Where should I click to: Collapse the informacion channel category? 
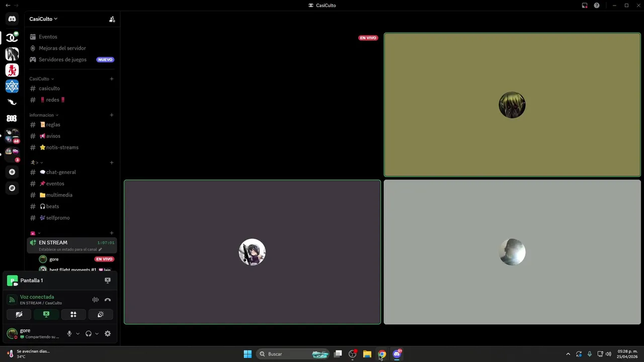point(44,115)
